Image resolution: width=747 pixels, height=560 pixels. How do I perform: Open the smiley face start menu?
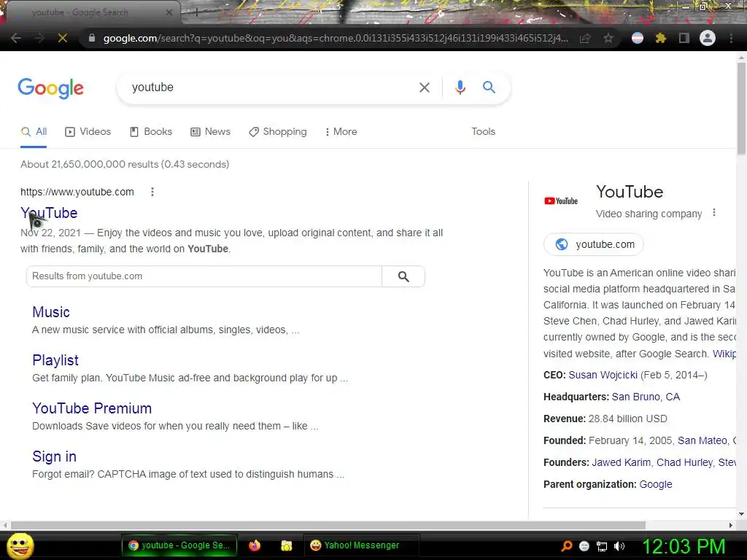(20, 546)
